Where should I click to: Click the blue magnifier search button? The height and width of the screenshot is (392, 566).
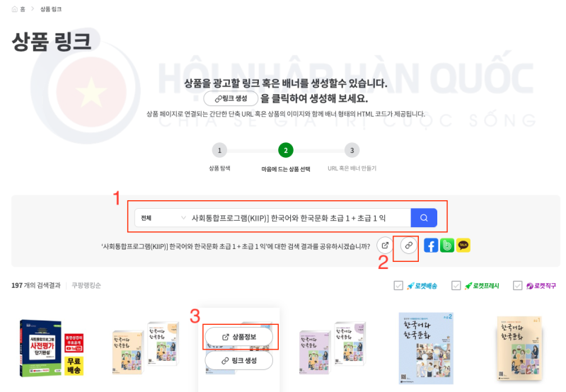(424, 218)
